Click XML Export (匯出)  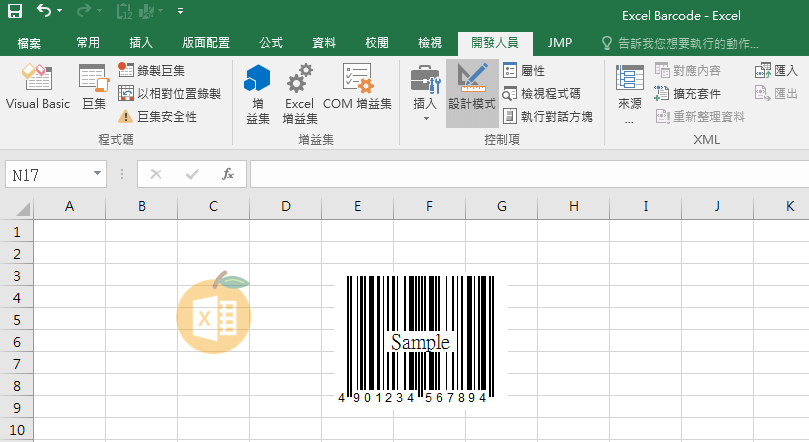(776, 93)
